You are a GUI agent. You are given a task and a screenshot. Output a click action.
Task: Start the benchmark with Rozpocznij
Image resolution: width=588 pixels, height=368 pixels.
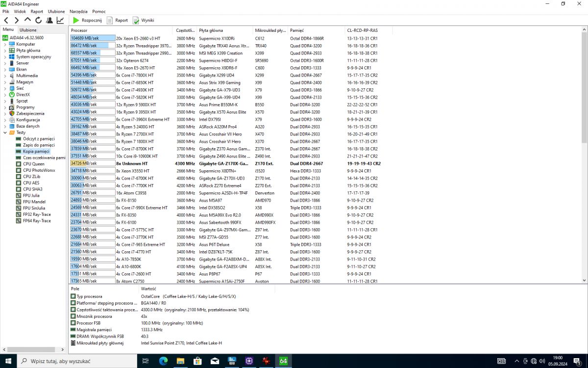pos(87,20)
